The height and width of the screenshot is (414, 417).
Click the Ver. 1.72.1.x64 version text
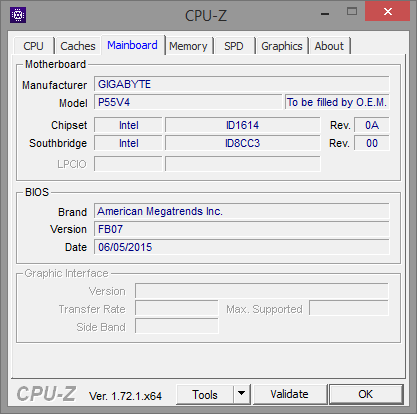pos(125,396)
